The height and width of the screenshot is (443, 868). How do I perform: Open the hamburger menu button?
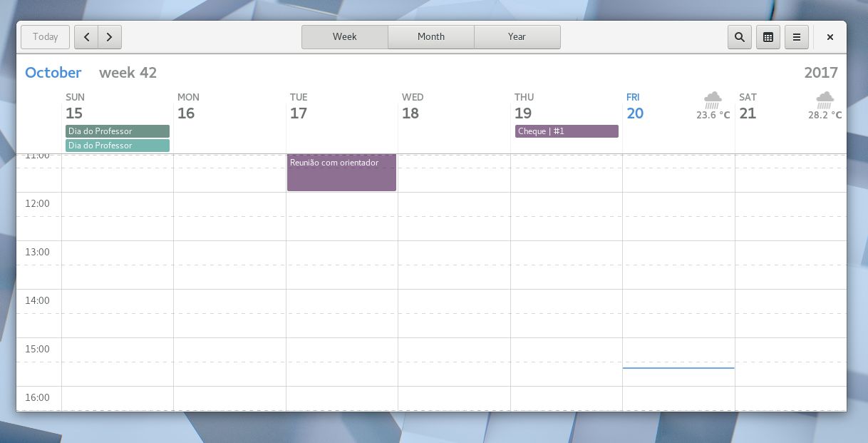coord(797,37)
